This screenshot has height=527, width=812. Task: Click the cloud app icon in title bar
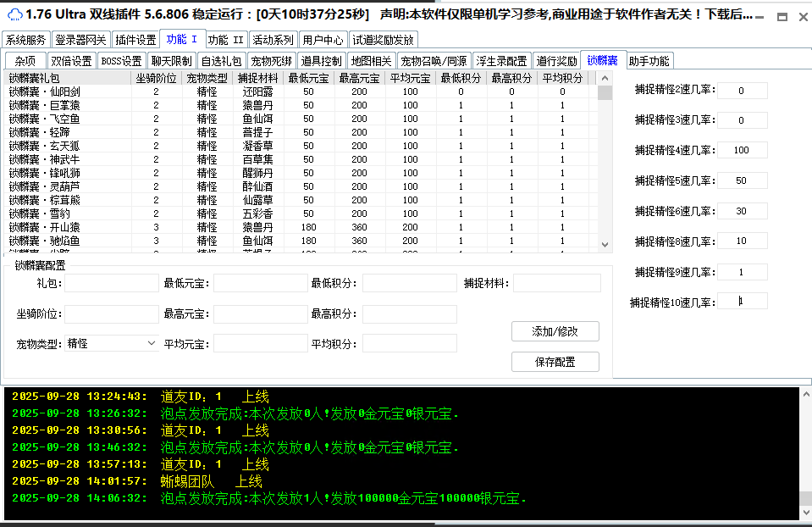tap(14, 14)
